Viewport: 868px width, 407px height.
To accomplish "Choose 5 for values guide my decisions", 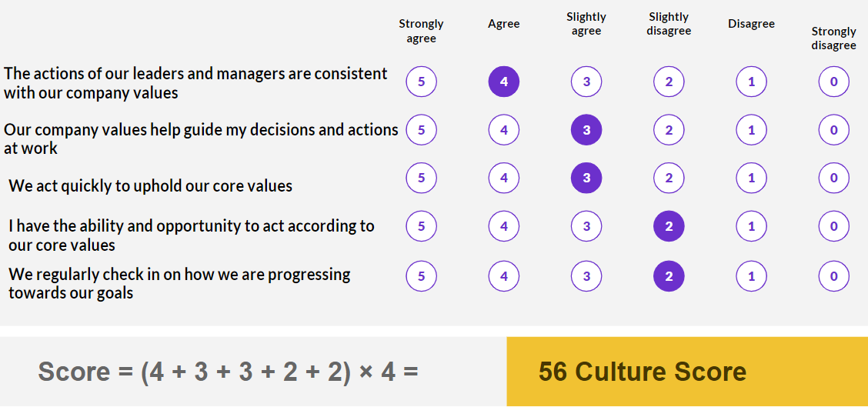I will point(421,130).
